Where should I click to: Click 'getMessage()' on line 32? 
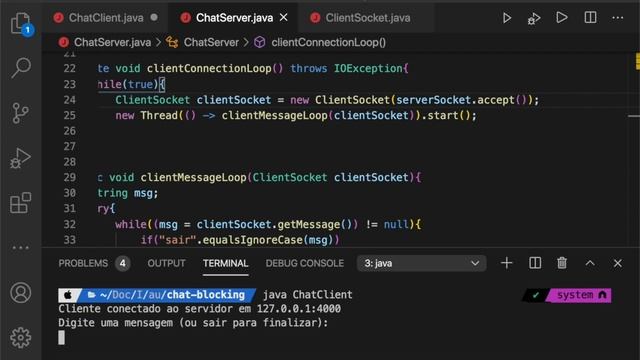pos(315,224)
